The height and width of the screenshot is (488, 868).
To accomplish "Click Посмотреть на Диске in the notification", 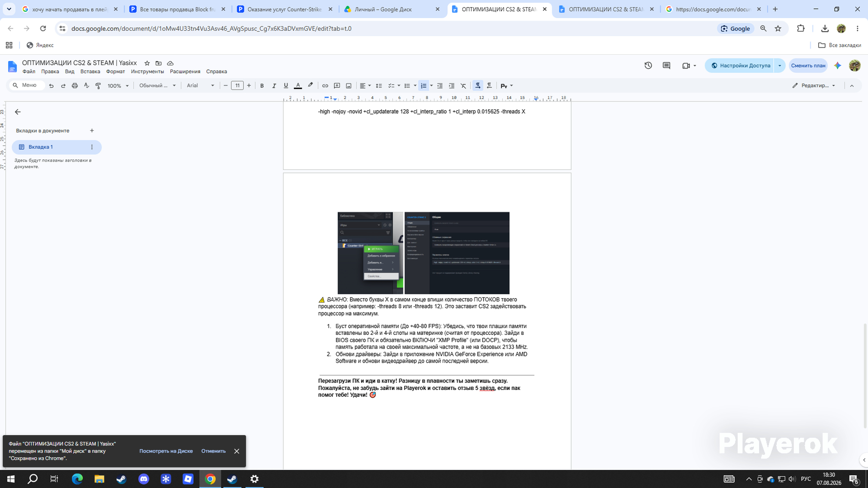I will tap(166, 451).
